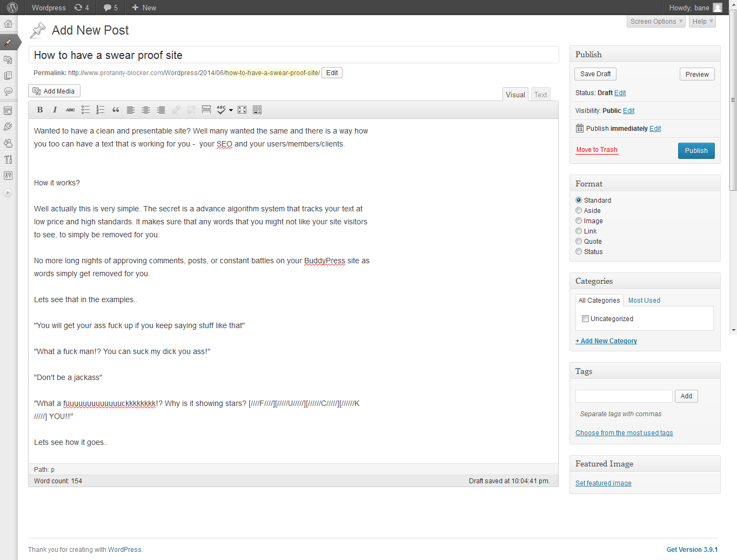The width and height of the screenshot is (737, 560).
Task: Open Comments from the admin sidebar icon
Action: [x=8, y=92]
